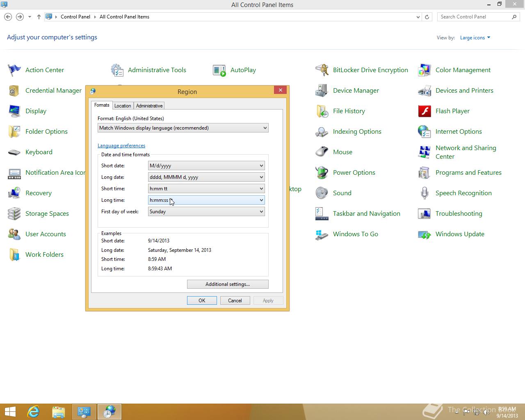Open Device Manager icon

pos(322,91)
